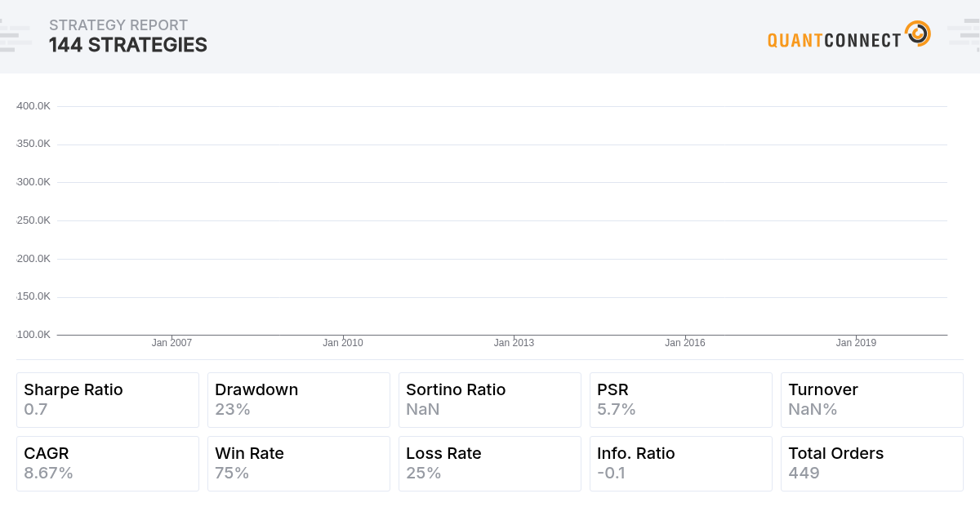The width and height of the screenshot is (980, 516).
Task: Click the STRATEGY REPORT heading
Action: click(x=119, y=25)
